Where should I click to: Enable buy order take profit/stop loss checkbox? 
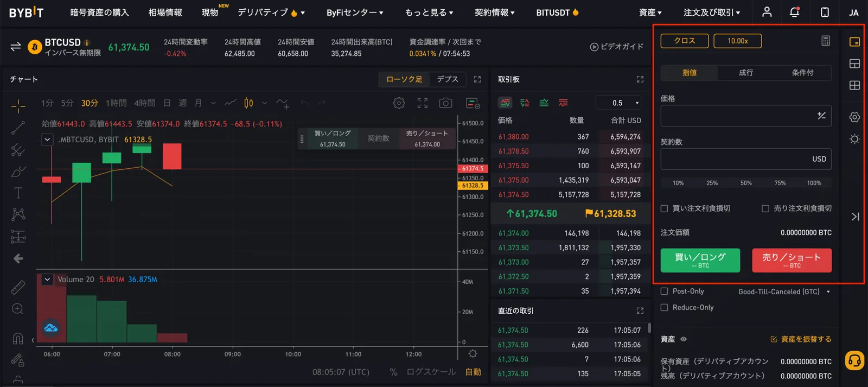point(664,208)
